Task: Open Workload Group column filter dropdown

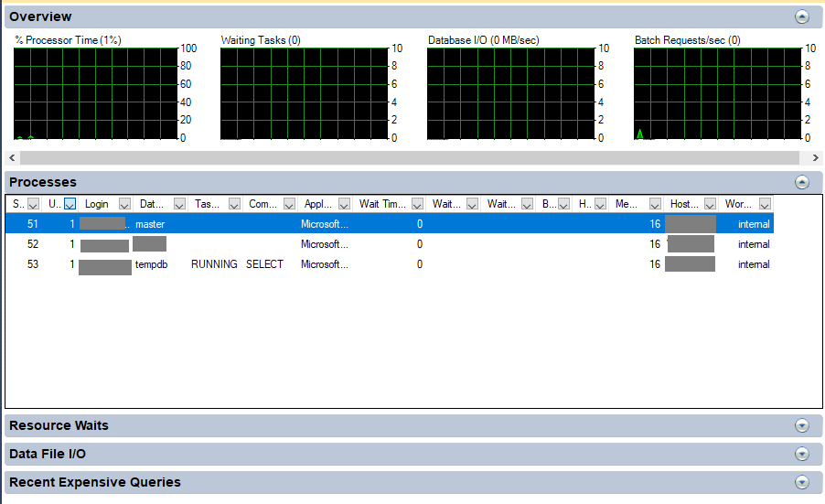Action: 765,204
